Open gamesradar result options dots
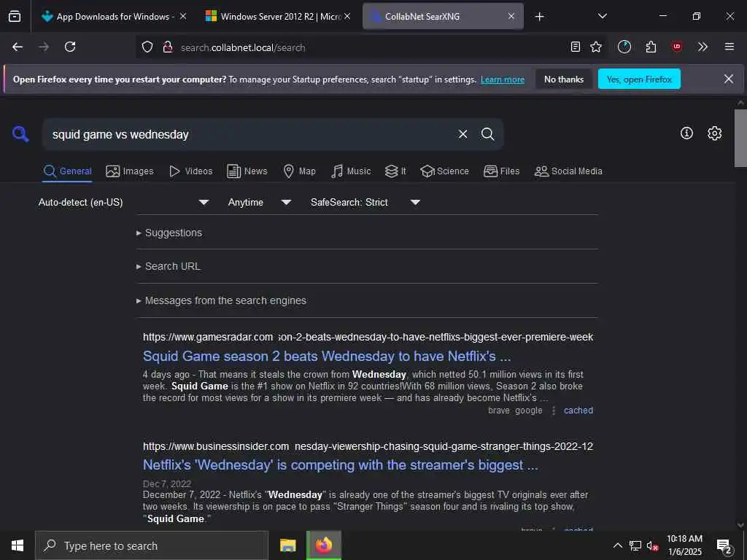The width and height of the screenshot is (747, 560). 553,411
